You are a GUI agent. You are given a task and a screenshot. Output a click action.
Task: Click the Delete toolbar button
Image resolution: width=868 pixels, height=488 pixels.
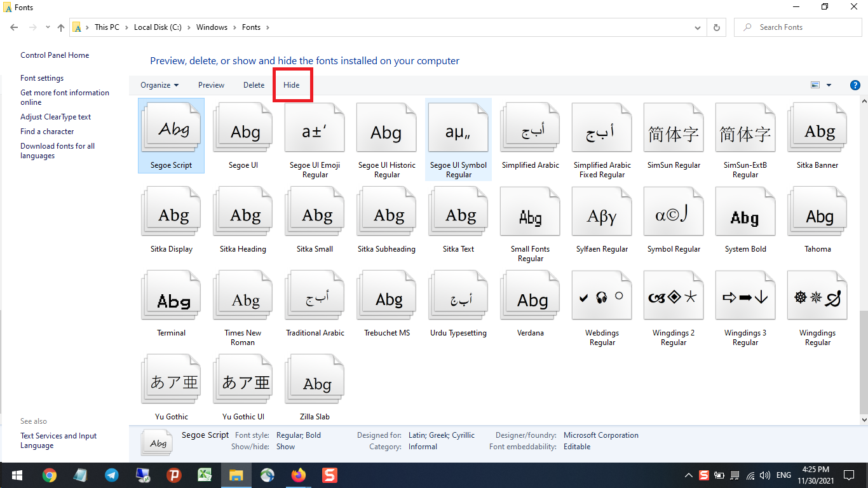[x=254, y=85]
